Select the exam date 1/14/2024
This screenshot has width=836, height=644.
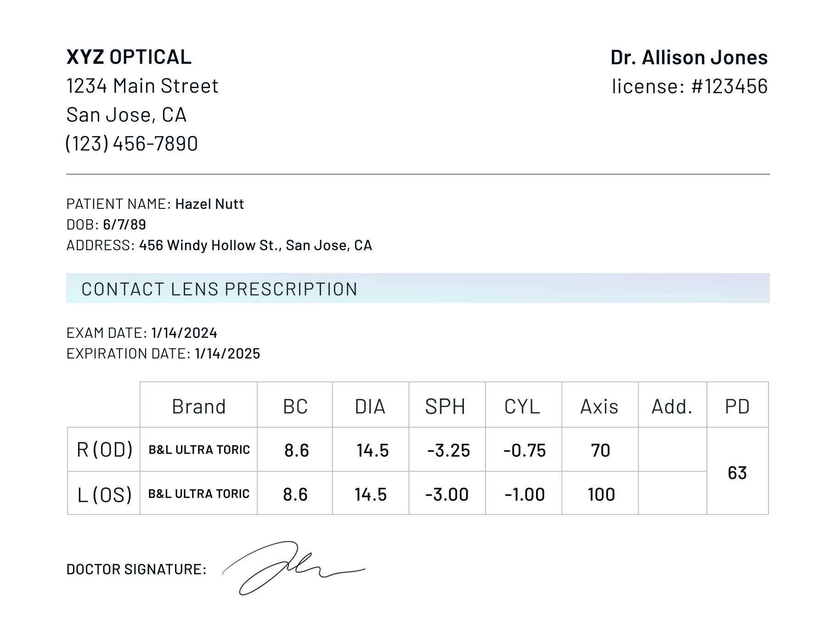(184, 333)
